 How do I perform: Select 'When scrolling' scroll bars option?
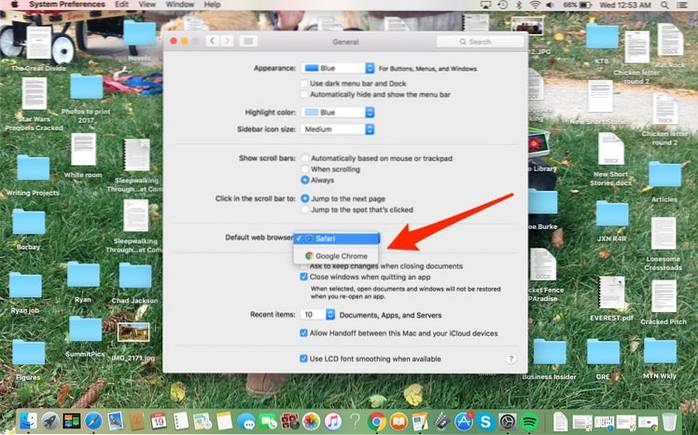304,170
